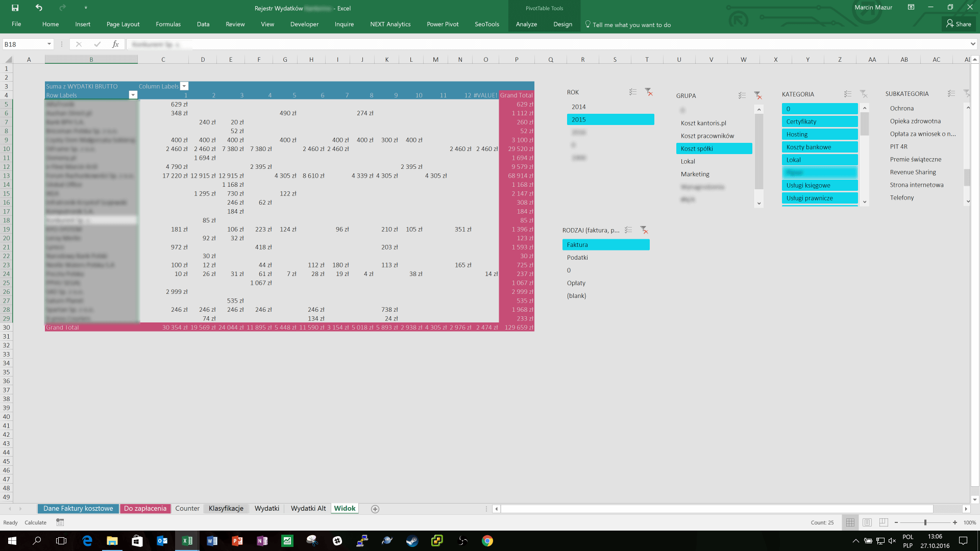
Task: Clear filter on the RODZAJ slicer
Action: 644,230
